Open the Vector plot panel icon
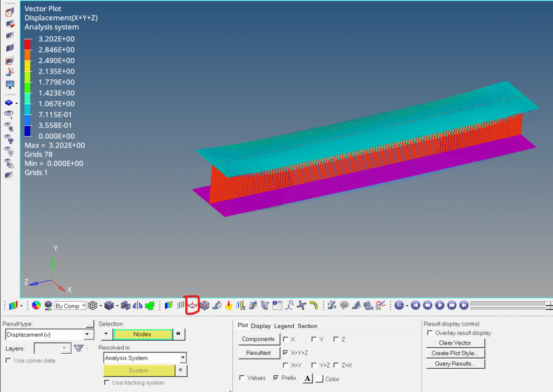 [192, 306]
